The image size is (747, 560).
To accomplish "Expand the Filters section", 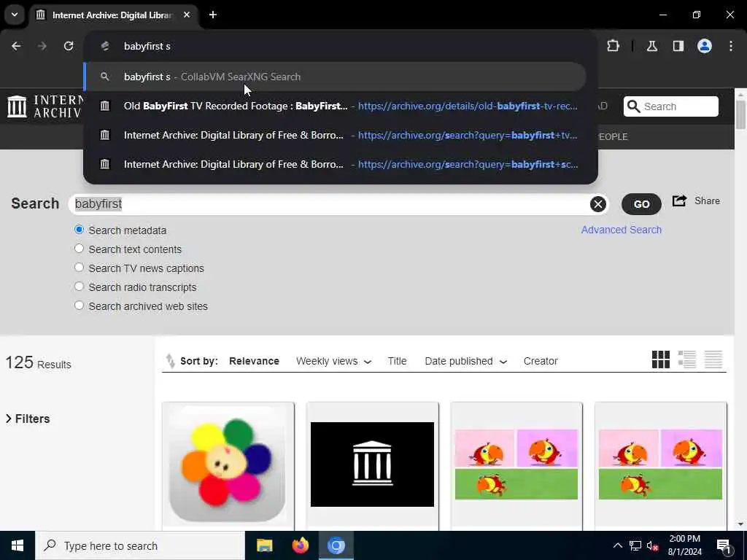I will coord(28,419).
